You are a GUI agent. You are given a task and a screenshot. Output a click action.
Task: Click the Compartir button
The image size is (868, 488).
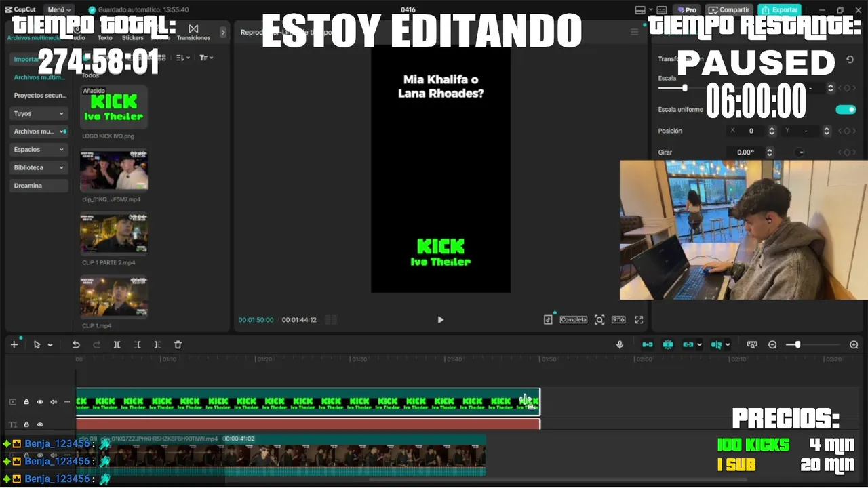(x=729, y=9)
